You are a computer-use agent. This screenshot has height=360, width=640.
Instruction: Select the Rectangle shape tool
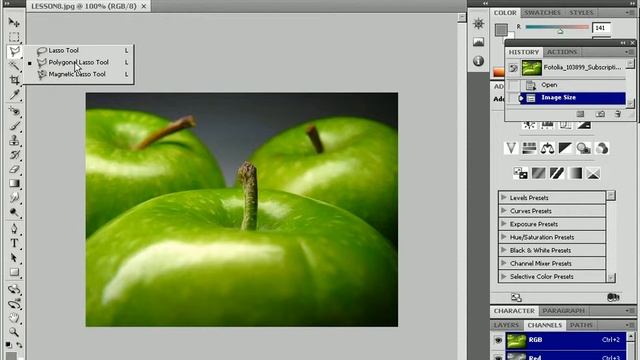(14, 272)
